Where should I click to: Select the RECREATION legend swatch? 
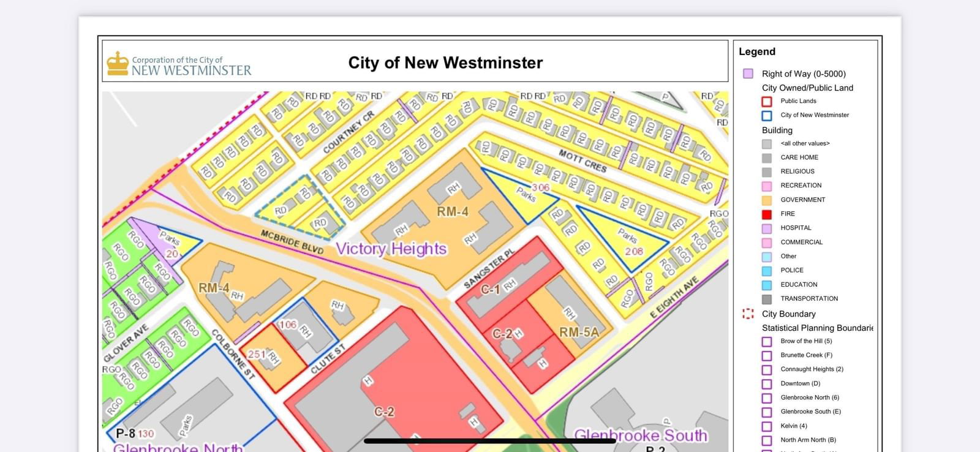767,186
